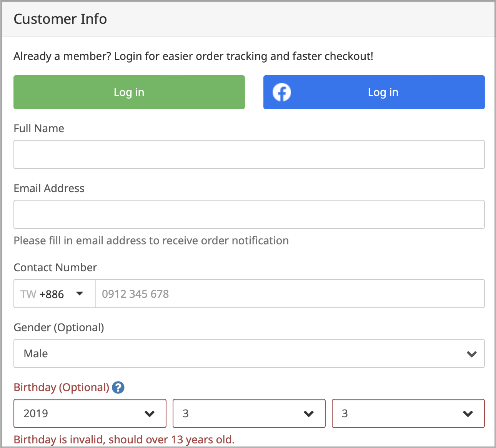Open the month dropdown in Birthday section
Viewport: 496px width, 448px height.
pyautogui.click(x=249, y=413)
